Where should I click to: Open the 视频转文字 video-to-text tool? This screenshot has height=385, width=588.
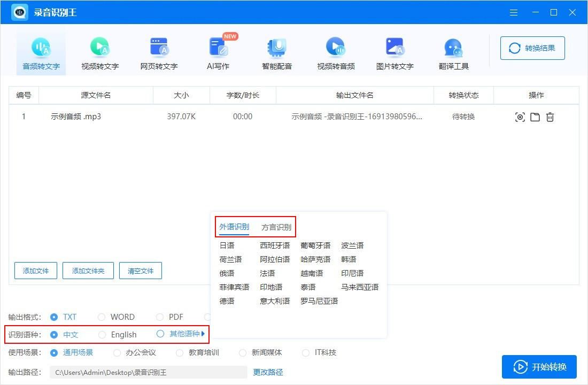tap(100, 53)
